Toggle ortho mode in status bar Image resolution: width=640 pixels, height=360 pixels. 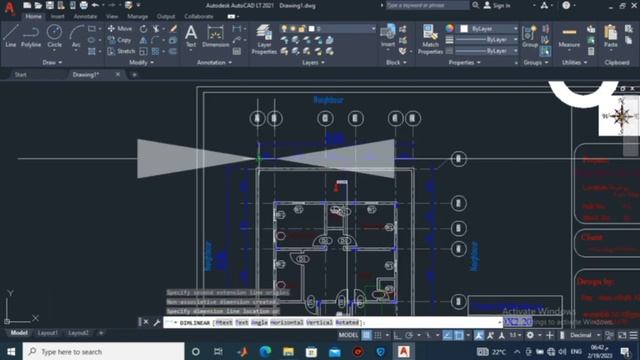pos(397,335)
